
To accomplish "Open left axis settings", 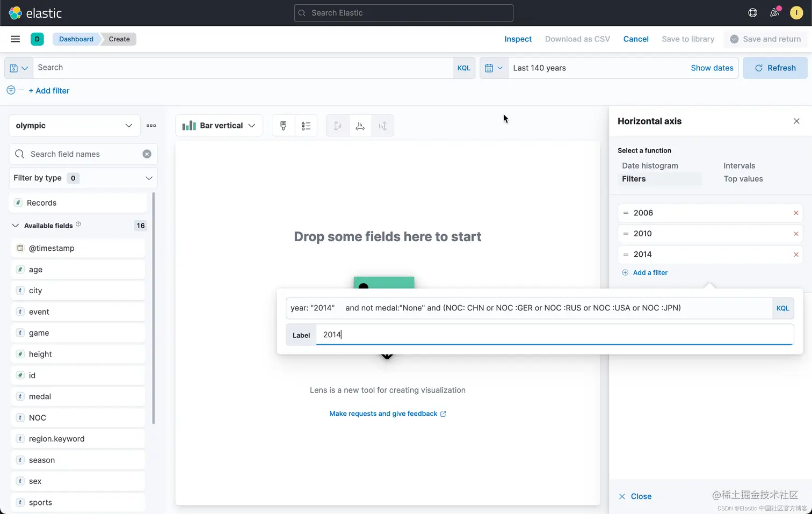I will coord(338,126).
